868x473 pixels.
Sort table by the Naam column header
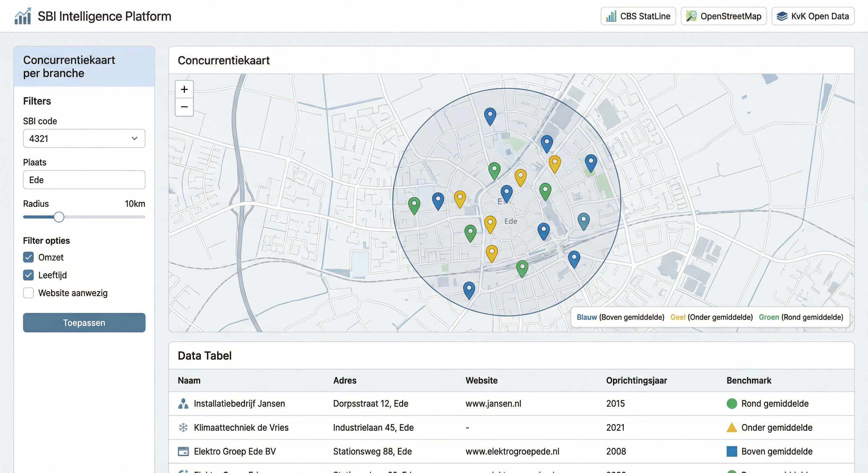[189, 380]
